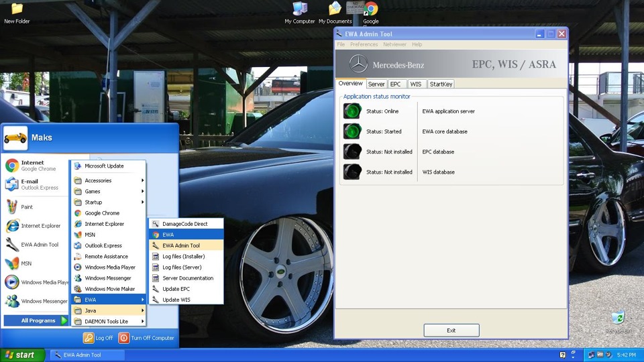
Task: Select My Computer desktop icon
Action: (300, 13)
